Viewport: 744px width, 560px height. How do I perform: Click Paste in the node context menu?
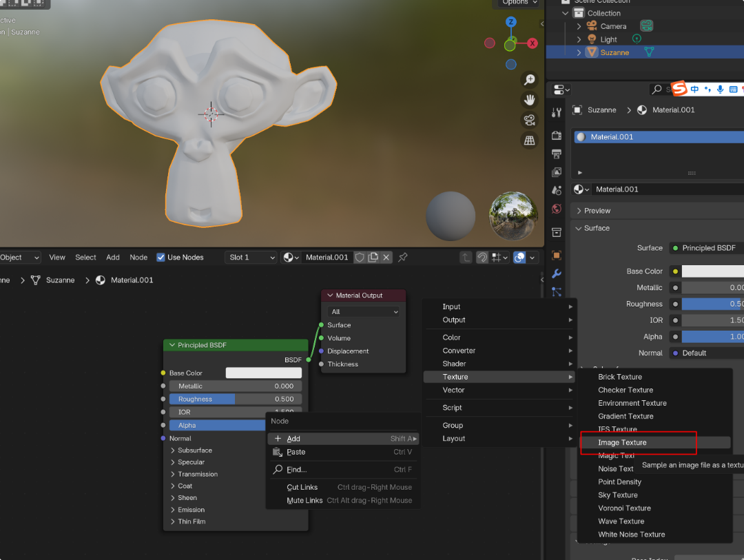(296, 452)
